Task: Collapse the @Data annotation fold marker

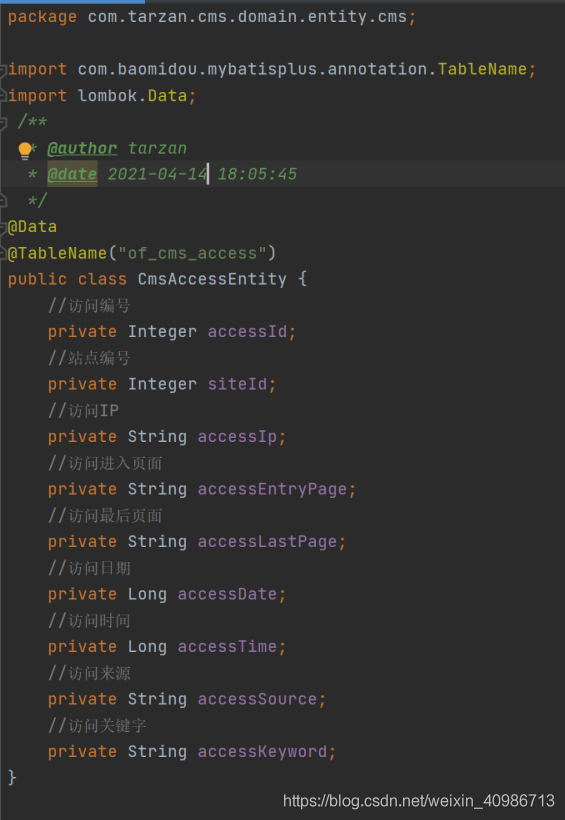Action: coord(3,227)
